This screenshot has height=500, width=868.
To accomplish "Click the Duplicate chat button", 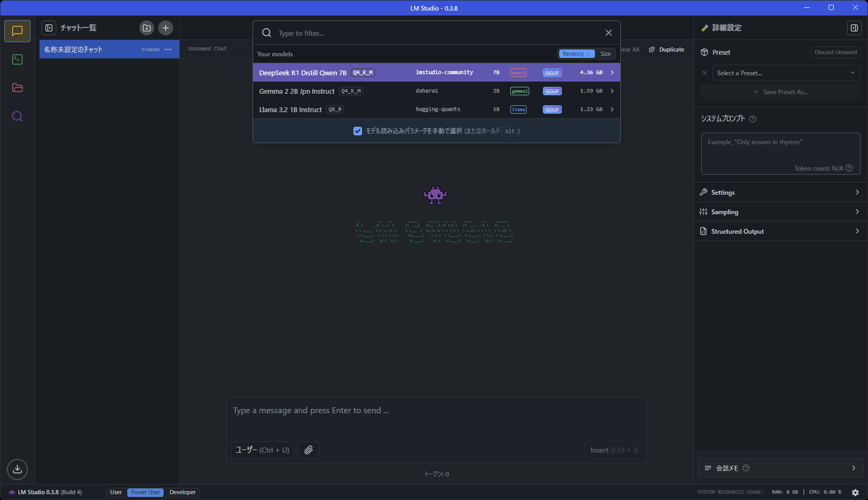I will [x=667, y=49].
